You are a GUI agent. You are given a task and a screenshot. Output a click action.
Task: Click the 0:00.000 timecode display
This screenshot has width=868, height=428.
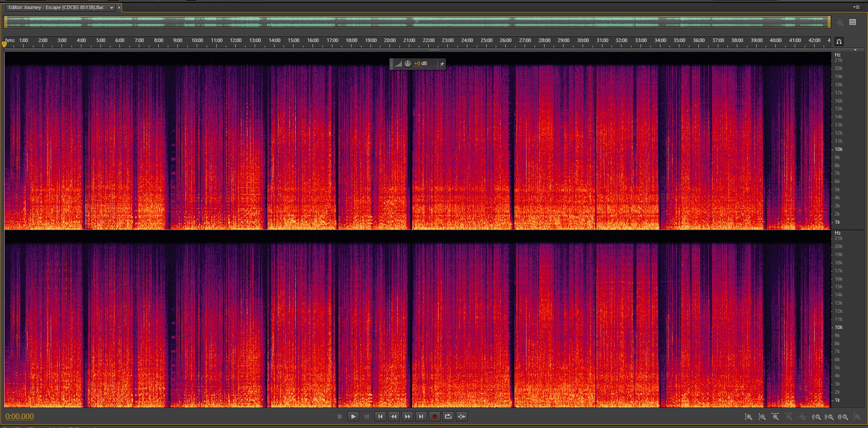click(20, 417)
